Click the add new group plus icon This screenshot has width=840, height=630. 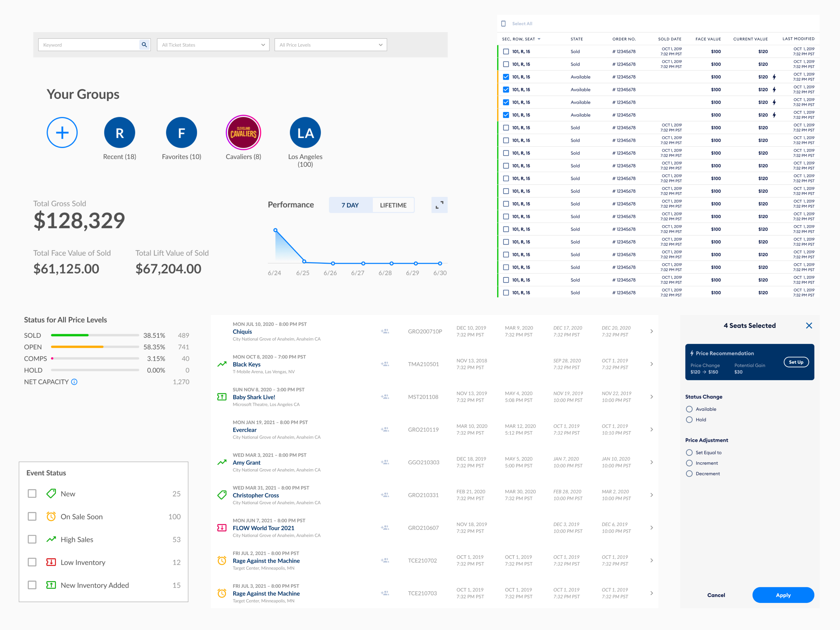(62, 132)
